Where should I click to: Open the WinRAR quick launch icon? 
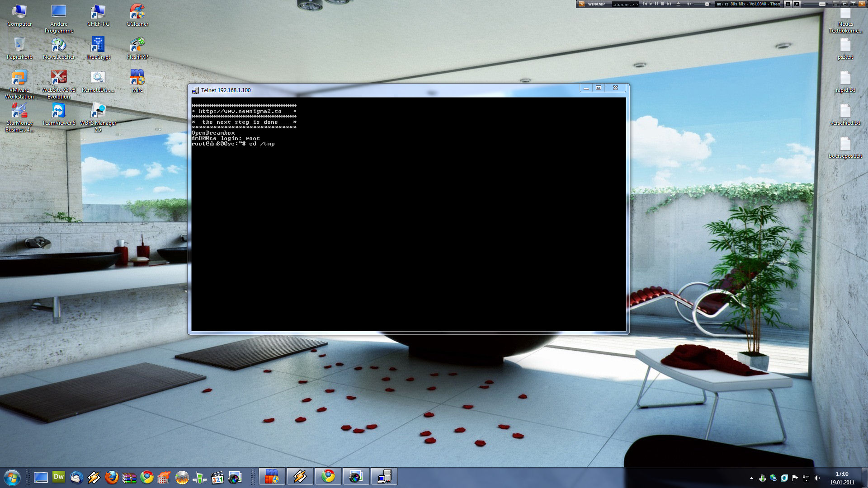click(x=129, y=478)
